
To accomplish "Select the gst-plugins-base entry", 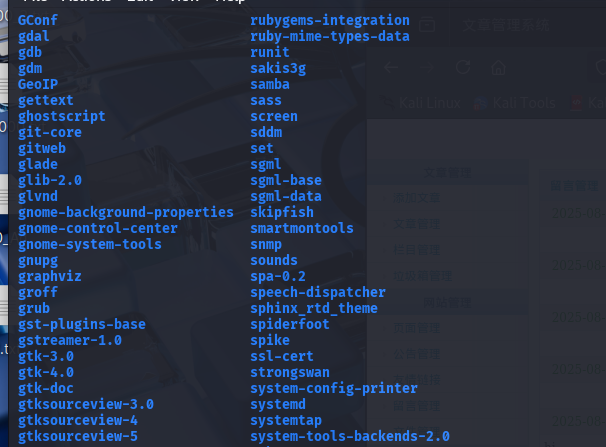I will click(82, 325).
